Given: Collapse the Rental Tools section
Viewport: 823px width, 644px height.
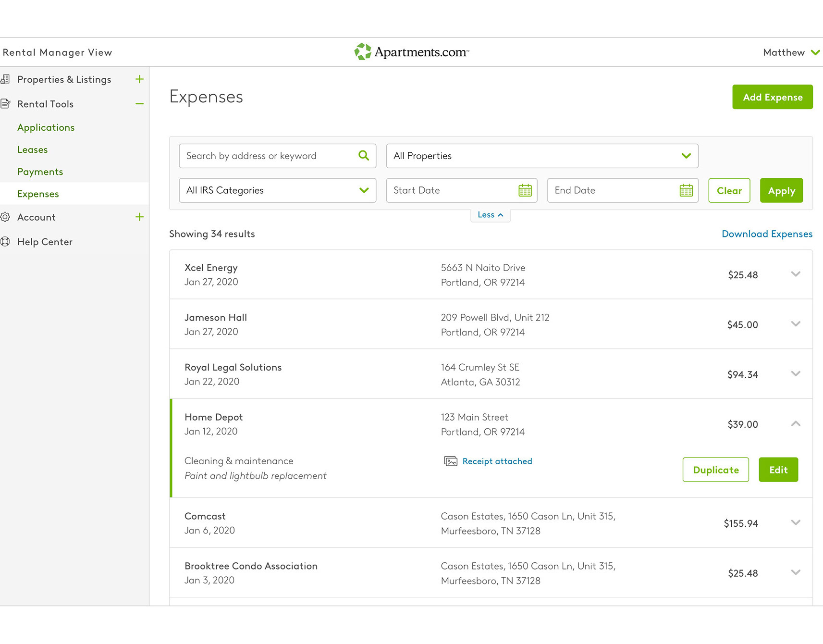Looking at the screenshot, I should (139, 104).
